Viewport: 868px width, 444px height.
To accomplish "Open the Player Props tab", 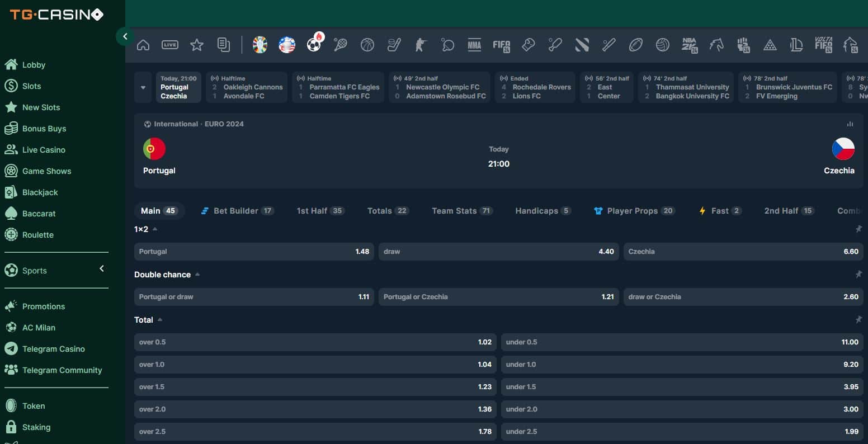I will point(634,211).
